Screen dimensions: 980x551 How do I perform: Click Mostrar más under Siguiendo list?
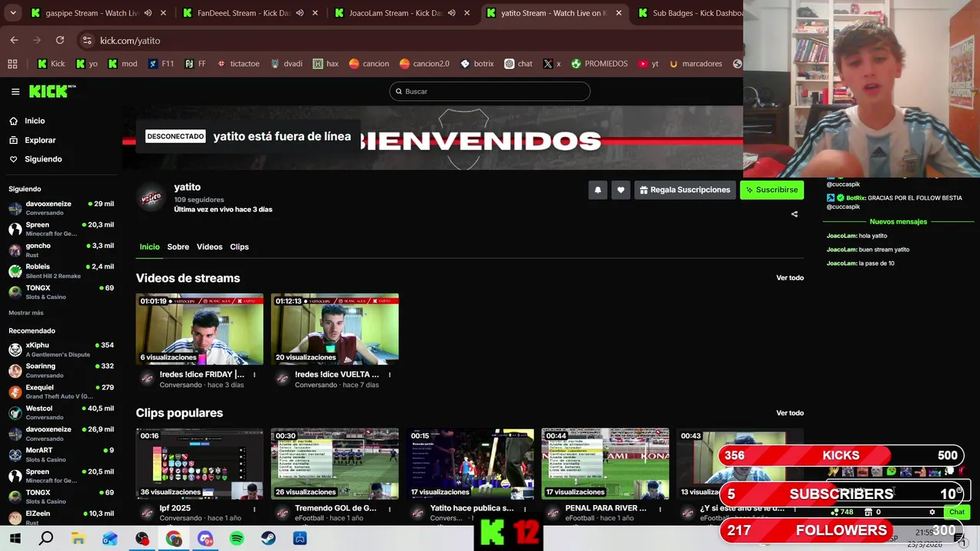coord(26,313)
